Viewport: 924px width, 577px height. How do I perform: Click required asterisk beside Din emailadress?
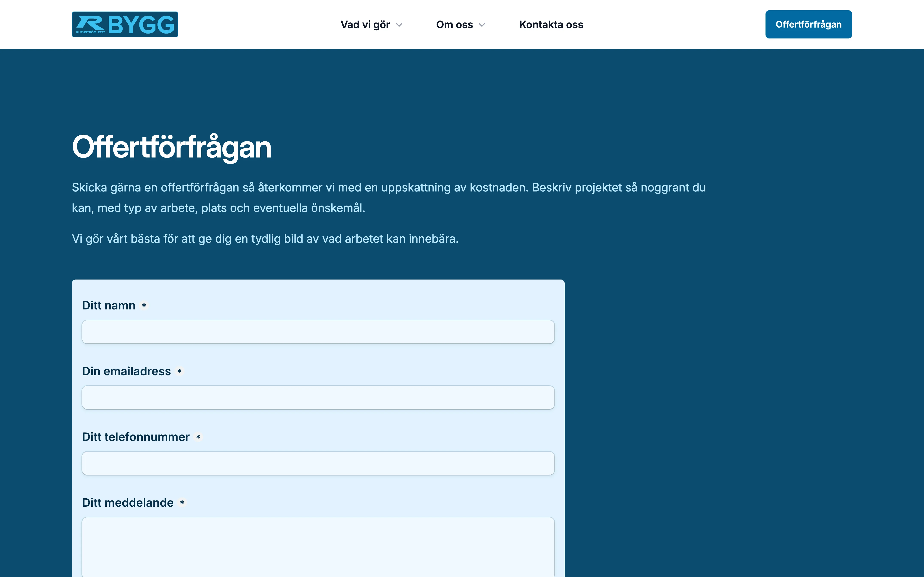179,371
